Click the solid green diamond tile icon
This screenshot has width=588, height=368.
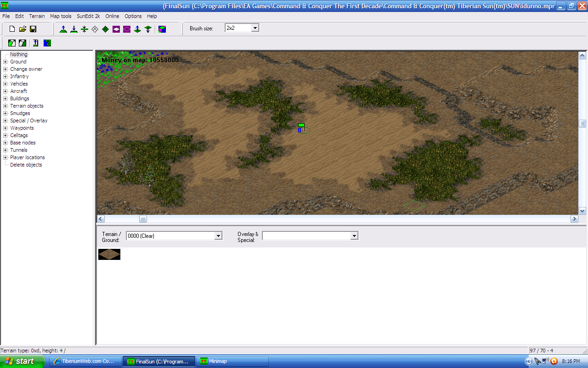click(105, 29)
